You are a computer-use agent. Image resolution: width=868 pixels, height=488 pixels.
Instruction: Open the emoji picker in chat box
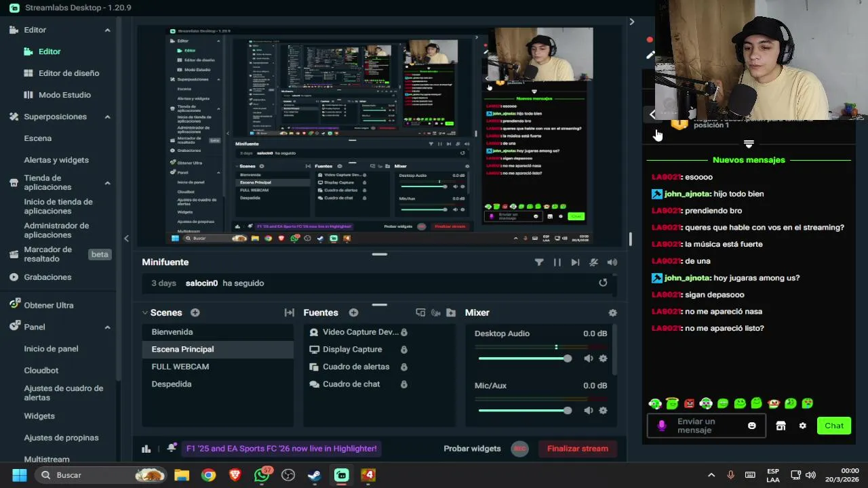coord(751,426)
